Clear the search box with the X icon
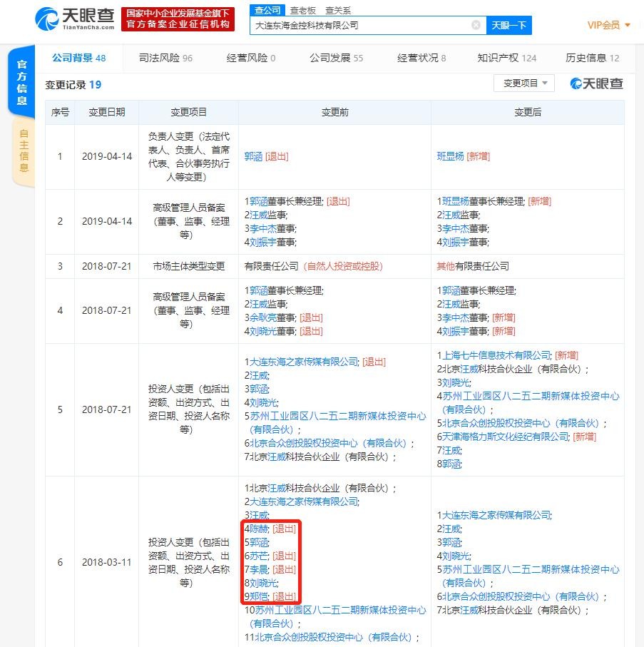644x647 pixels. pos(476,25)
